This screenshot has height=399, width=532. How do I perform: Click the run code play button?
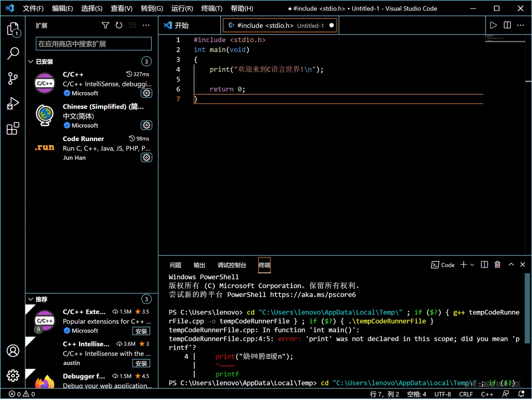pos(493,25)
